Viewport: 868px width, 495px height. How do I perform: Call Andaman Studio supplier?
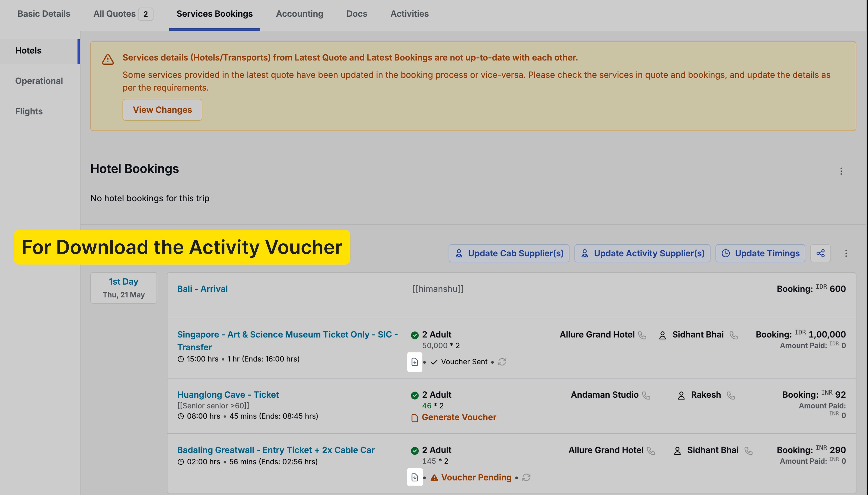pyautogui.click(x=646, y=395)
